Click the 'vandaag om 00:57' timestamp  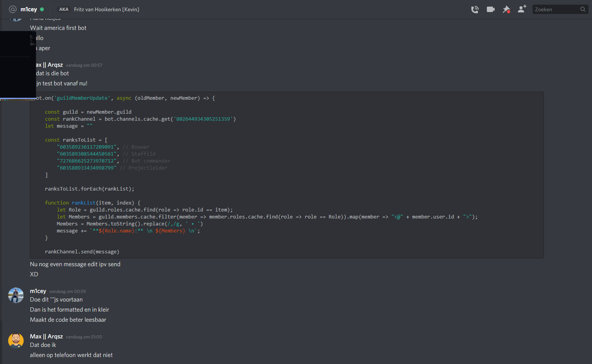[84, 65]
